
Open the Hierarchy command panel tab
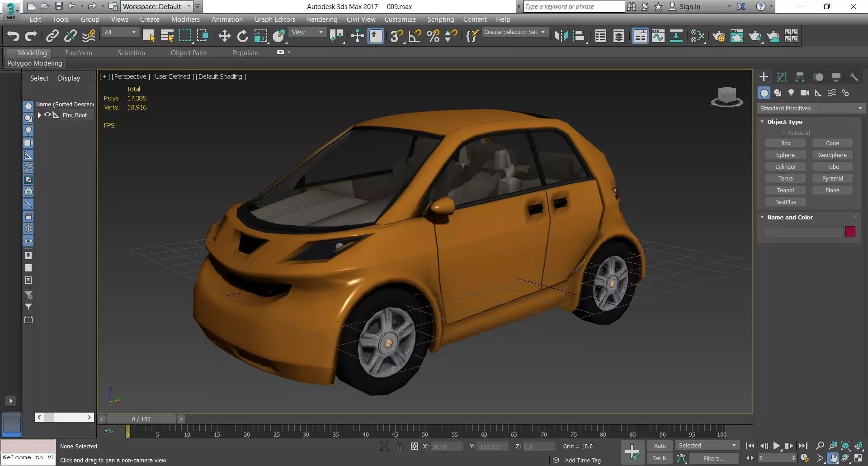(x=800, y=77)
